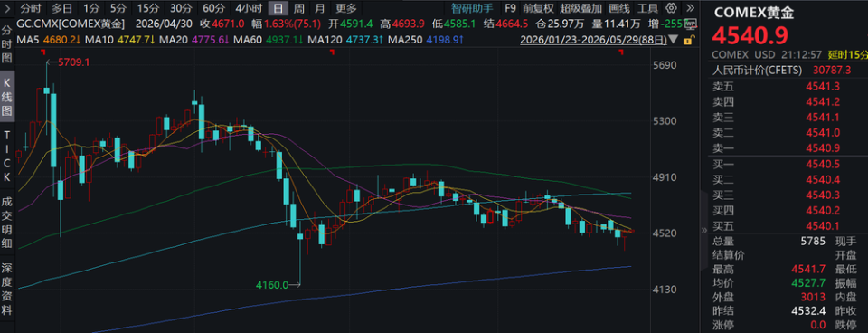Click the F9 button
The height and width of the screenshot is (333, 868).
(510, 8)
